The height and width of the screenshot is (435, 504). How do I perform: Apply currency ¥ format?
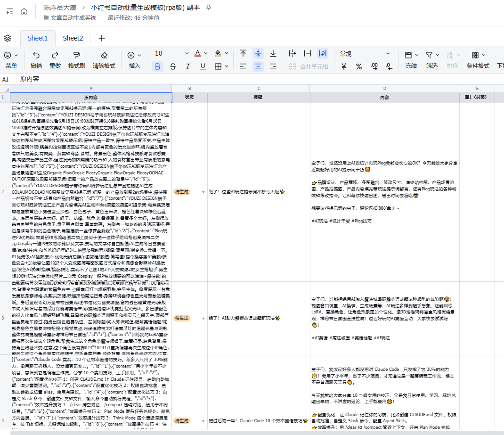point(343,66)
